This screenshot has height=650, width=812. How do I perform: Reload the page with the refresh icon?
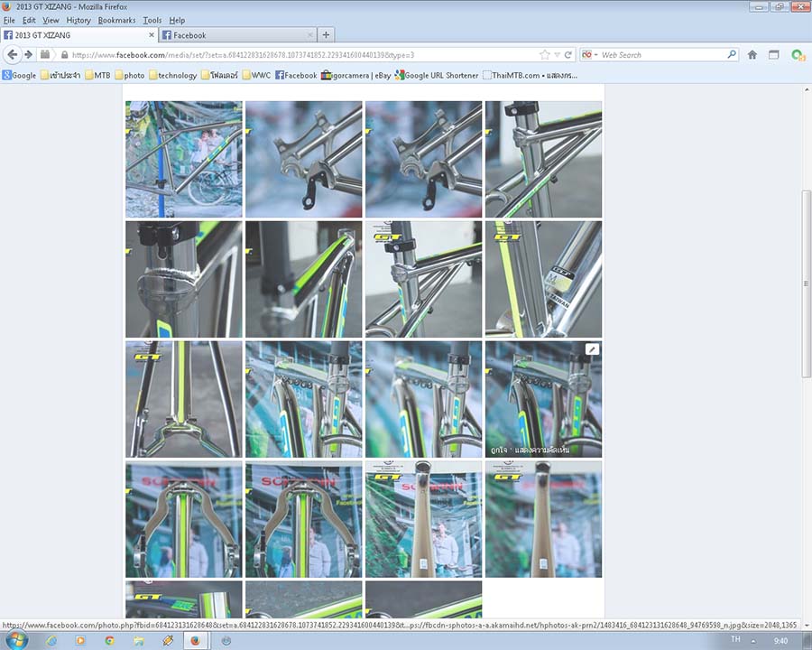[x=568, y=54]
